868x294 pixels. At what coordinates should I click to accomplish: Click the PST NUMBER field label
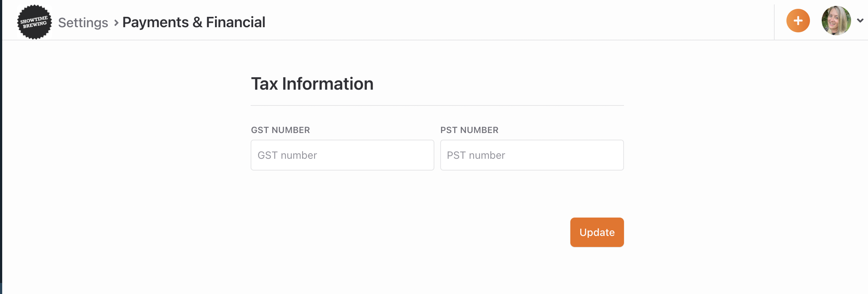pyautogui.click(x=469, y=130)
